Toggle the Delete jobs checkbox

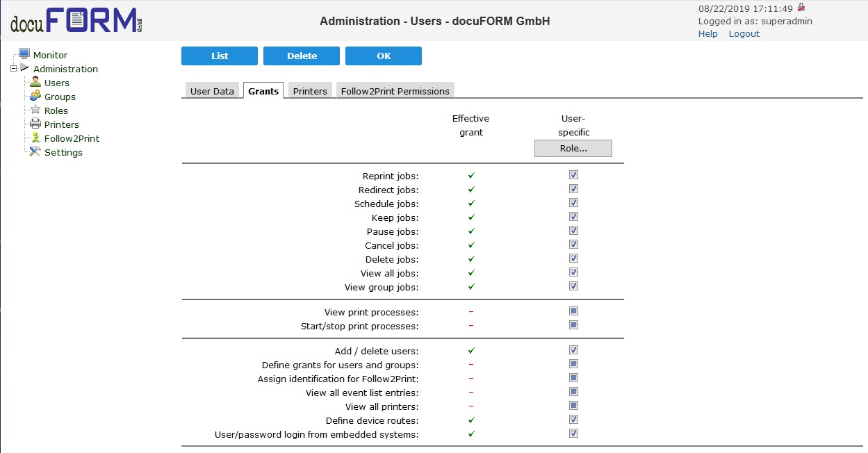[573, 258]
